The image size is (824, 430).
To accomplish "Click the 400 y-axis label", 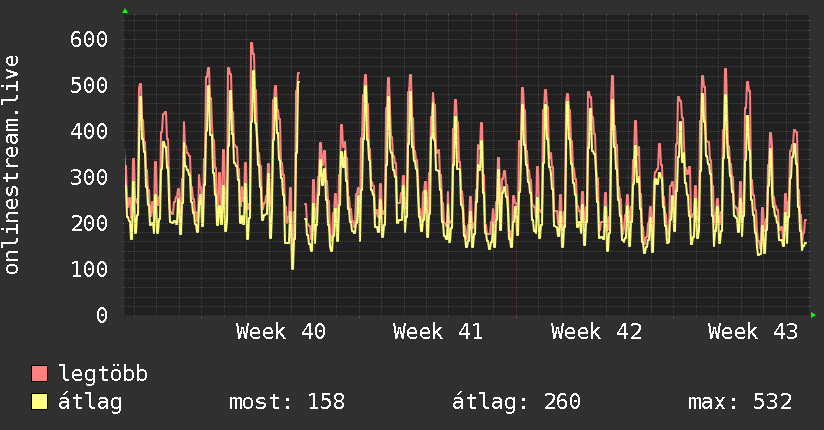I will point(89,131).
